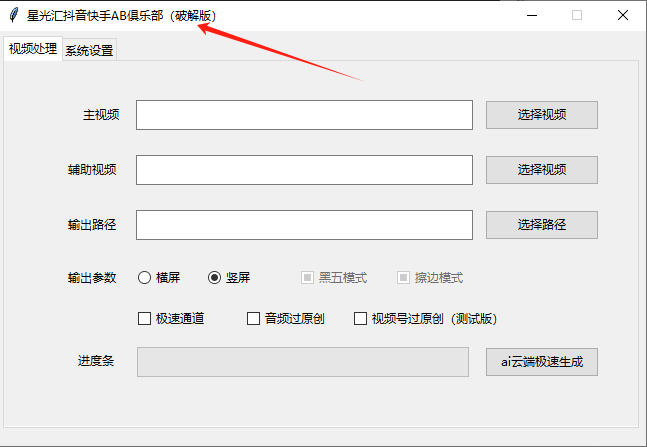
Task: Click the 辅助视频 path input field
Action: pos(304,170)
